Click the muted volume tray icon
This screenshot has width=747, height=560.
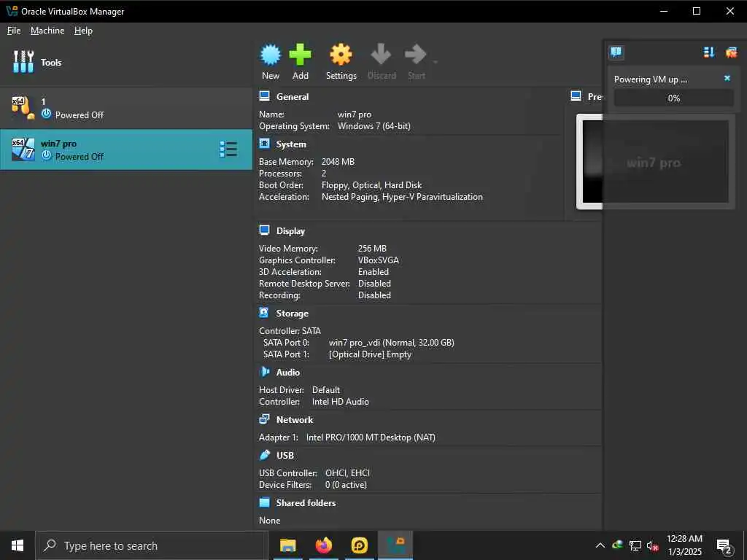pos(653,545)
